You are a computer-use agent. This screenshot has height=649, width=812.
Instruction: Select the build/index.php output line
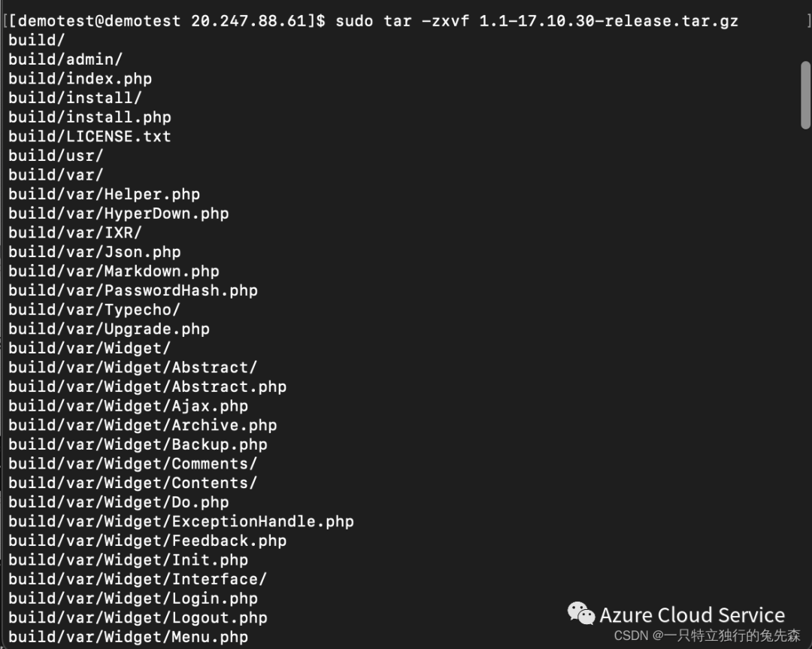pyautogui.click(x=80, y=79)
